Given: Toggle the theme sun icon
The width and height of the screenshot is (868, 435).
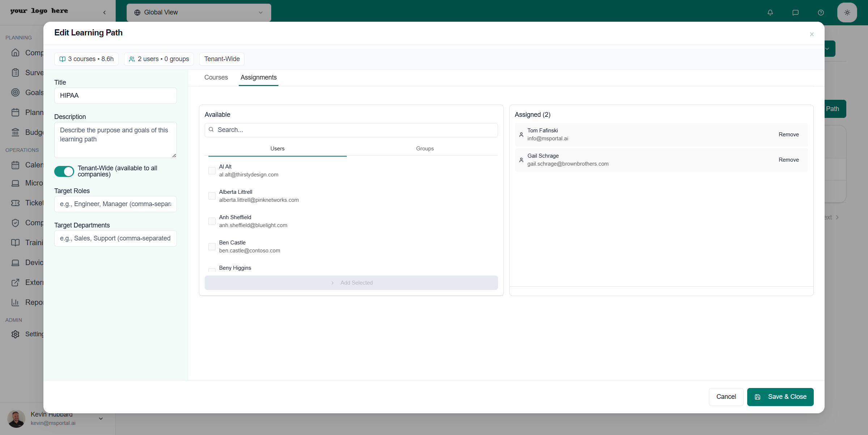Looking at the screenshot, I should [x=847, y=12].
